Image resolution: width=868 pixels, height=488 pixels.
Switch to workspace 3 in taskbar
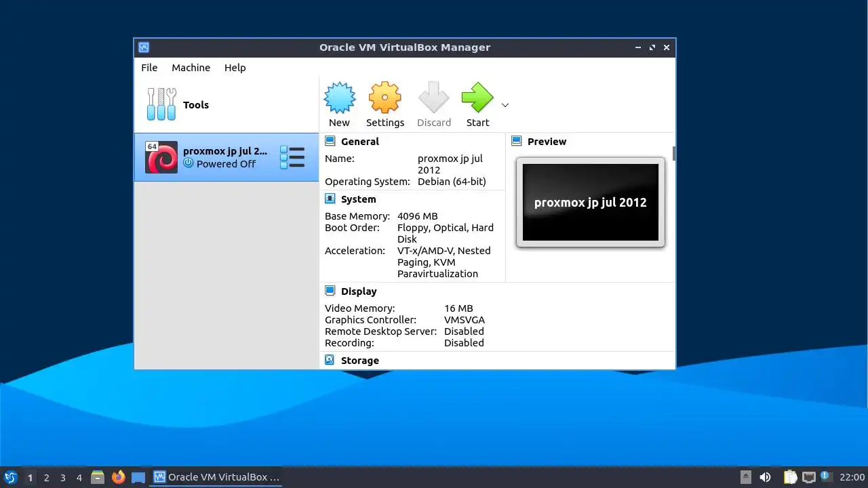62,478
